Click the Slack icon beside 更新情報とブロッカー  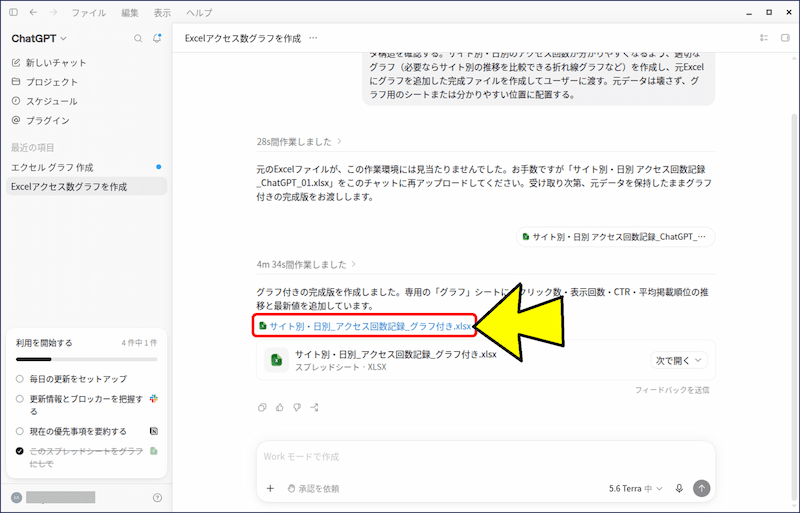pyautogui.click(x=154, y=399)
